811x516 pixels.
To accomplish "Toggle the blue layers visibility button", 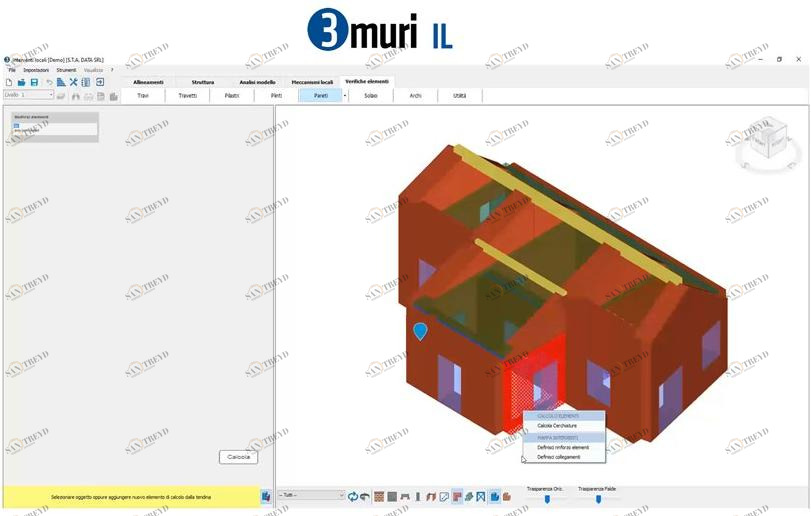I will pos(495,496).
